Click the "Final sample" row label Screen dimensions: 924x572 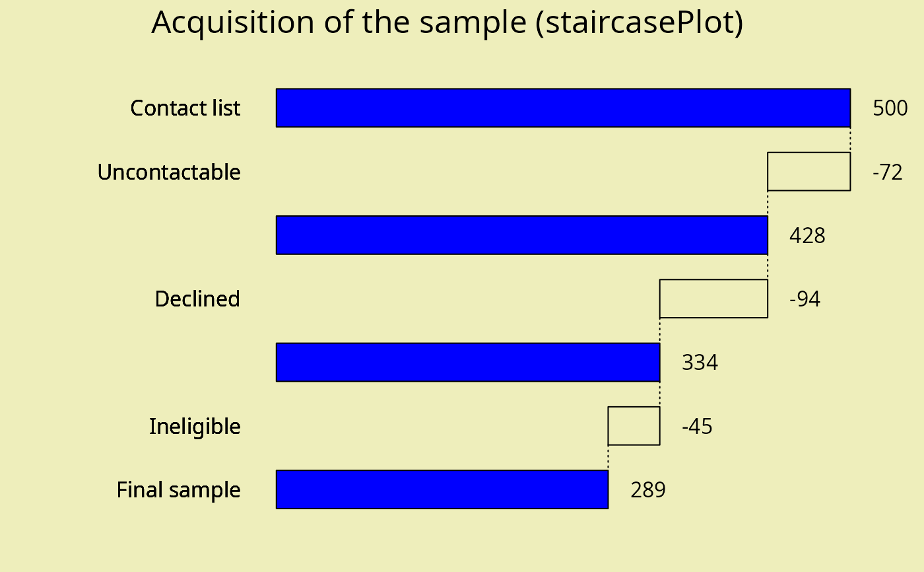(x=179, y=490)
